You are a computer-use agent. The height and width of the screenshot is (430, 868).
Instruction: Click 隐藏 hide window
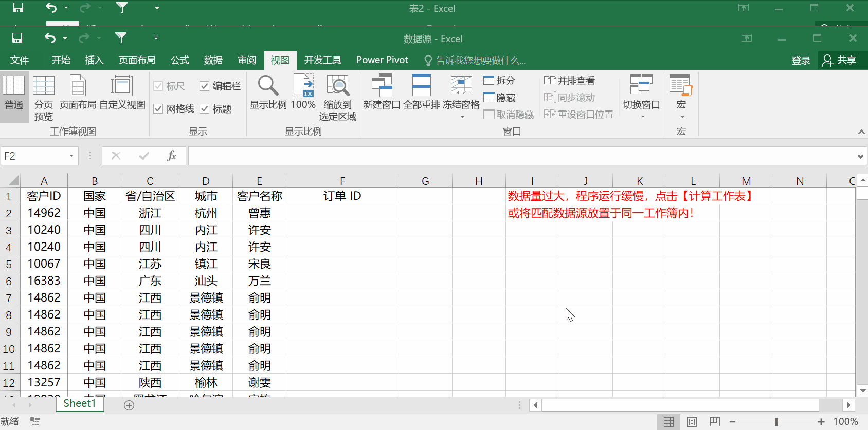tap(499, 98)
